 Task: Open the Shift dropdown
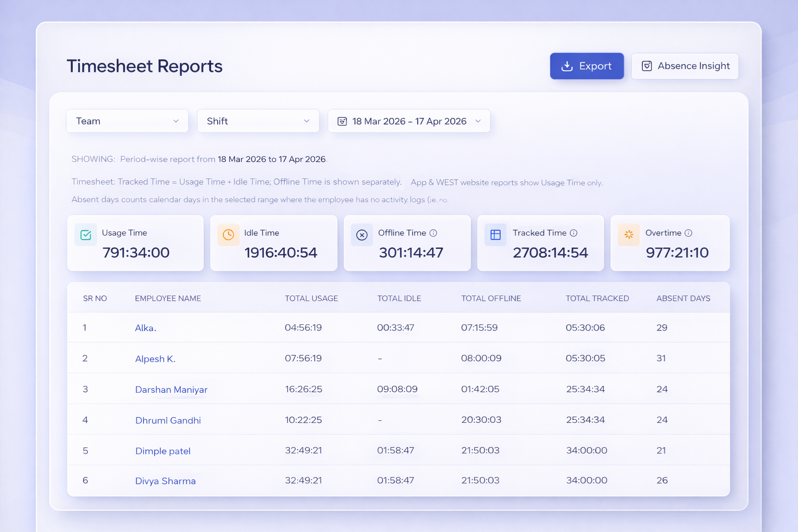[x=258, y=121]
